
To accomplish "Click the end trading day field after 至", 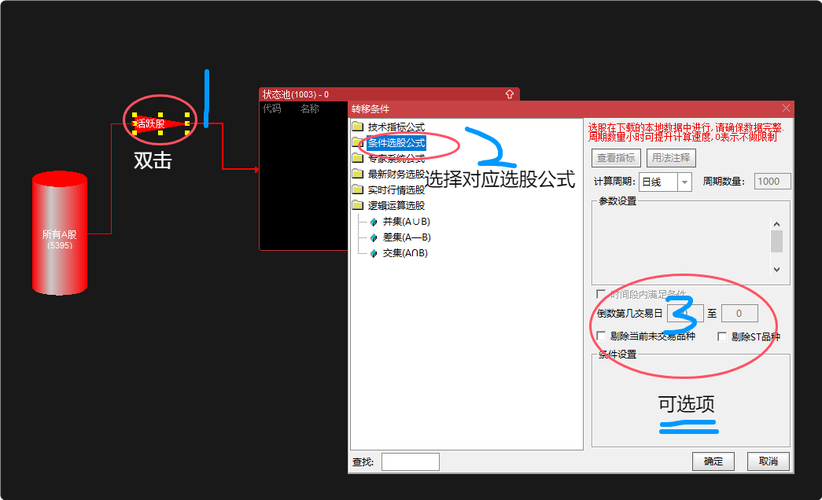I will pyautogui.click(x=739, y=313).
